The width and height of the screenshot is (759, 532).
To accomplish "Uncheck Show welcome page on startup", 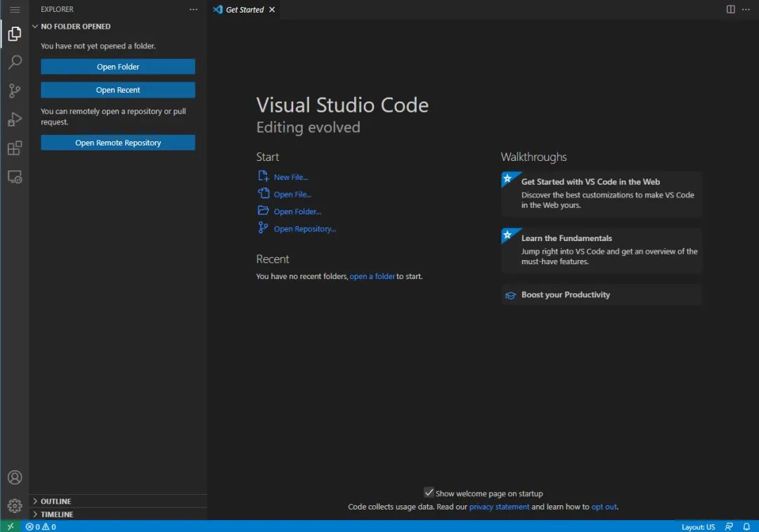I will (x=429, y=493).
